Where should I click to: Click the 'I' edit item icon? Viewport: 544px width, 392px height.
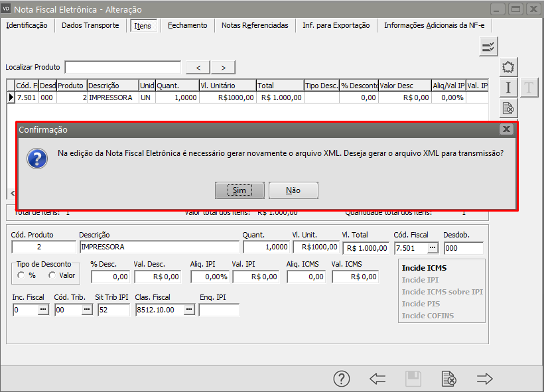pyautogui.click(x=508, y=88)
